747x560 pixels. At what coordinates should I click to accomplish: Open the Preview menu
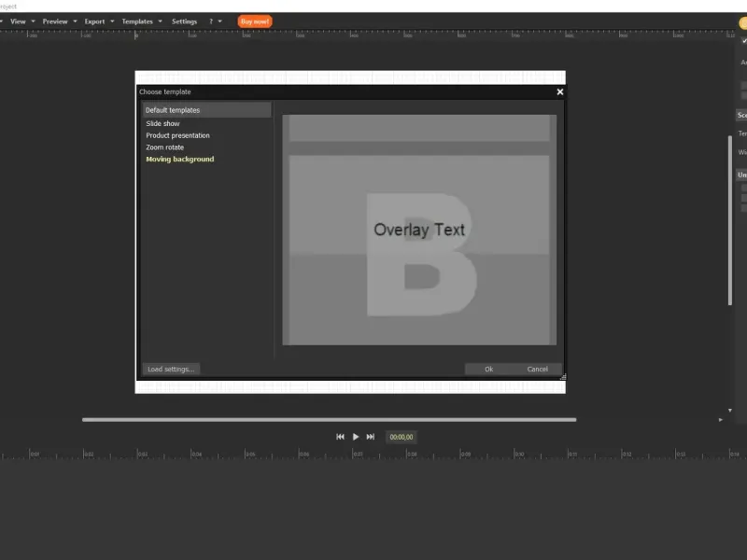point(55,21)
